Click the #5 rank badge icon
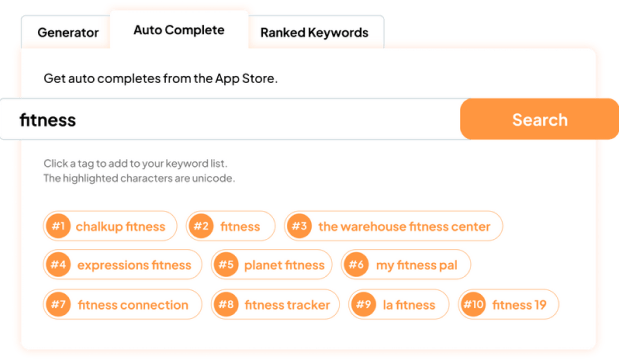Screen dimensions: 619x360 coord(226,264)
